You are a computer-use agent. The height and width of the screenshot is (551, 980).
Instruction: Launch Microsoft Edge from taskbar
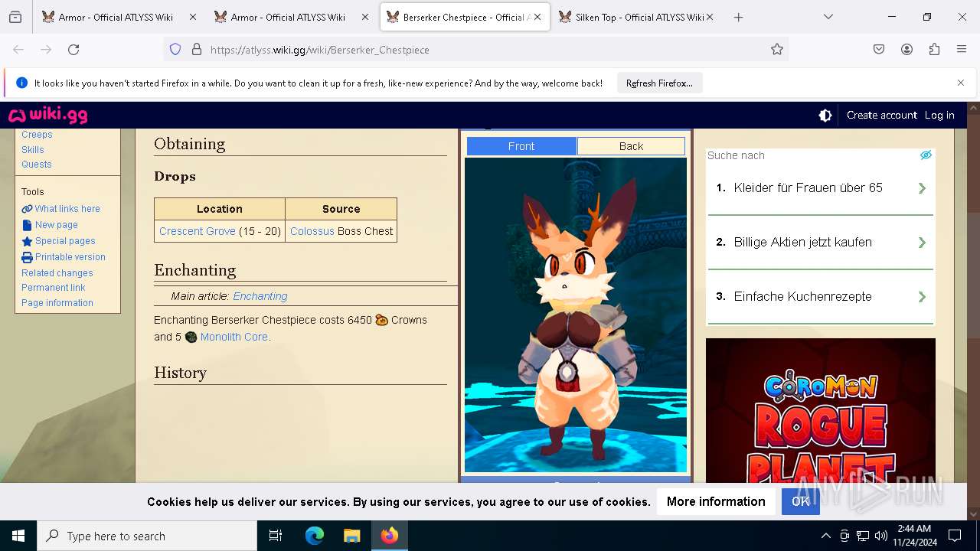315,536
